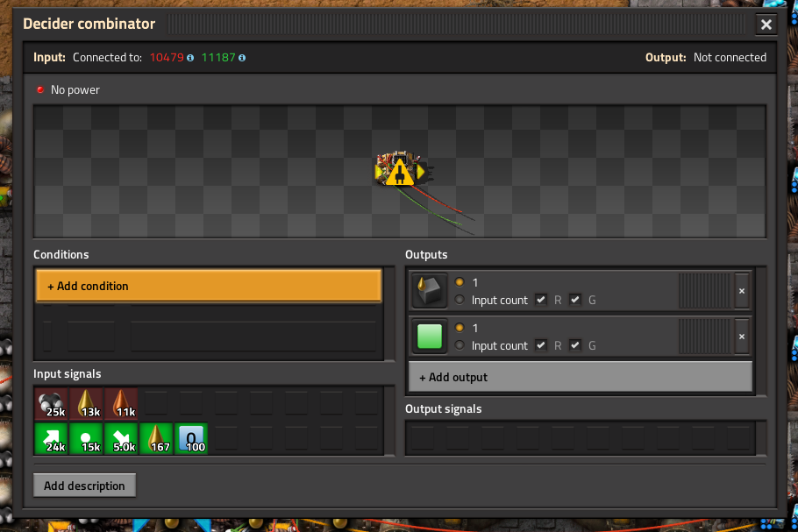Select the green signal output slot

pos(430,337)
